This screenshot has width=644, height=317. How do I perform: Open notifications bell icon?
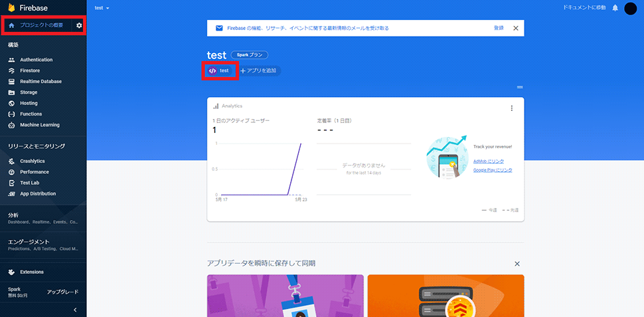click(615, 8)
